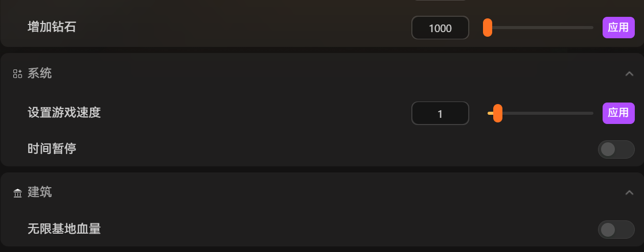Screen dimensions: 644x252
Task: Click the 增加钻石 slider handle
Action: [488, 28]
